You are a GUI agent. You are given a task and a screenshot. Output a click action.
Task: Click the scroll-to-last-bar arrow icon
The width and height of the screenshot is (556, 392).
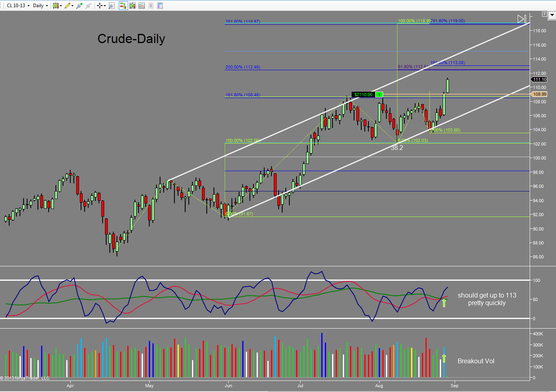point(522,19)
